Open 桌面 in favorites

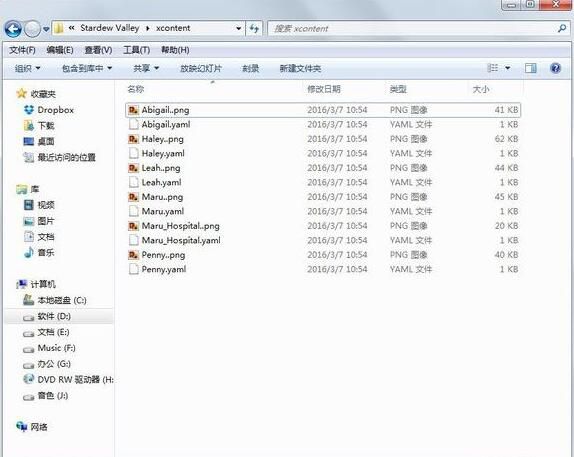46,141
